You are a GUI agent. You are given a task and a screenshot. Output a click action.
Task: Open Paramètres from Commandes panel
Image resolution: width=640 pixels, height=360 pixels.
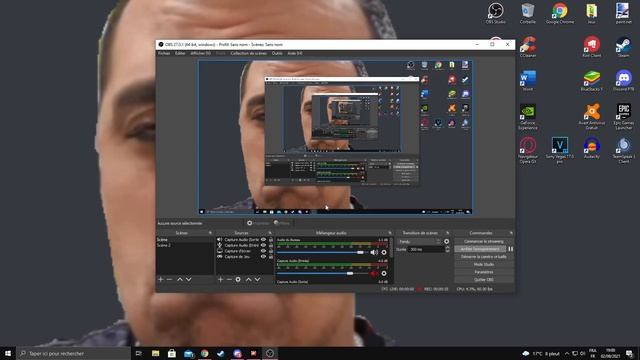click(x=484, y=272)
